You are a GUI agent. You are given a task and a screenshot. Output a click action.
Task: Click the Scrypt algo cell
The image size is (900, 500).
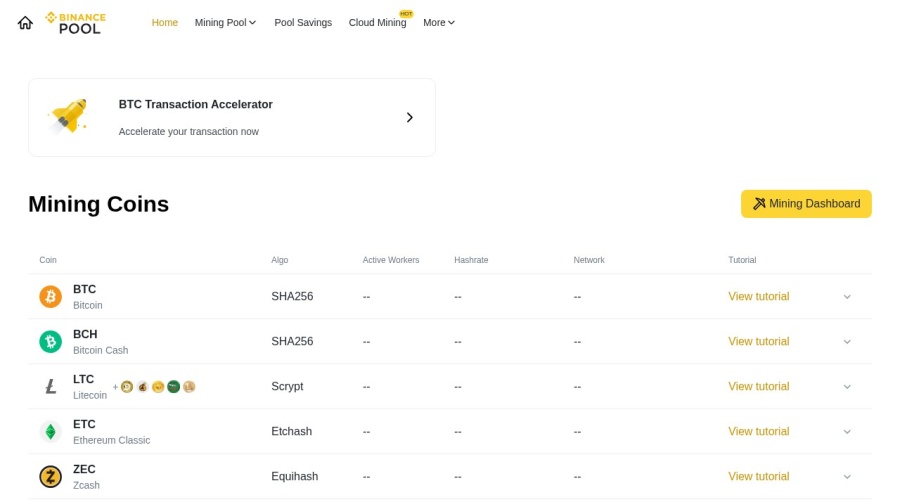click(287, 387)
